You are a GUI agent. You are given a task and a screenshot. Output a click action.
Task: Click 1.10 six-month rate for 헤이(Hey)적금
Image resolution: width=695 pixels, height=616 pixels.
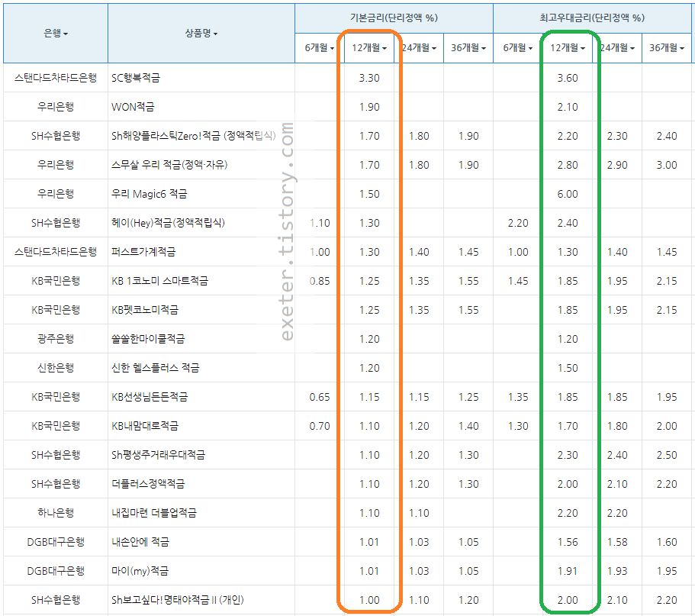point(319,223)
